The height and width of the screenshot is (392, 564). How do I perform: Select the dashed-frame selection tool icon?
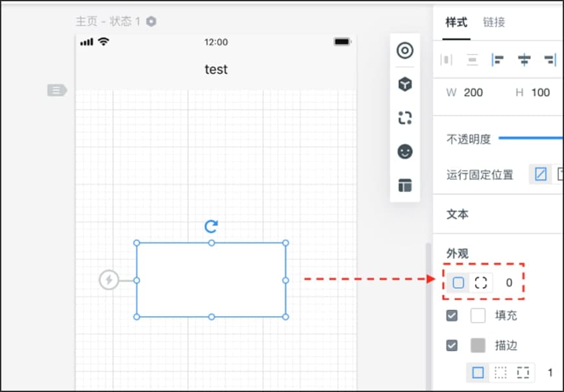point(405,117)
